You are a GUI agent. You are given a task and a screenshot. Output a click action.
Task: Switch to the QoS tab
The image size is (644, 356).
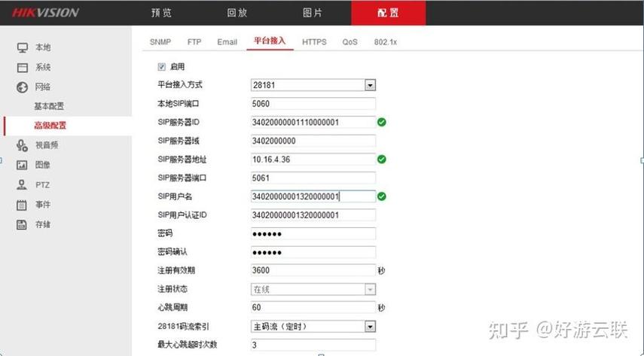coord(350,42)
